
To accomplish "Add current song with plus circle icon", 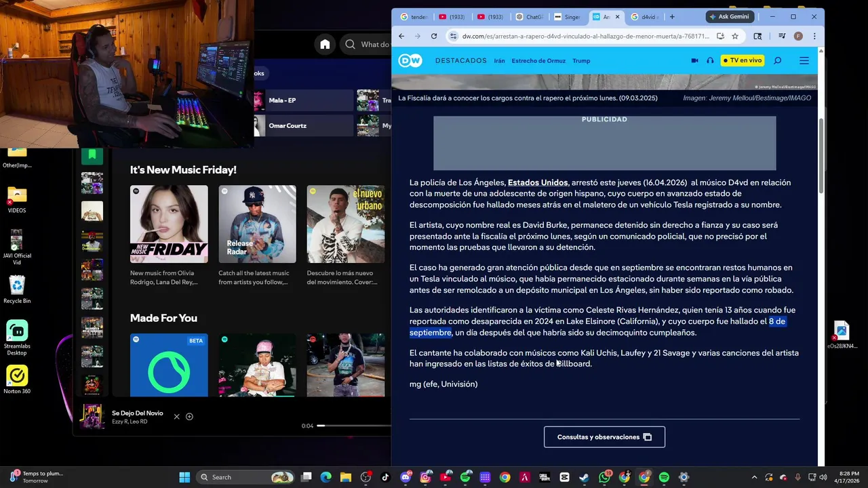I will (189, 417).
